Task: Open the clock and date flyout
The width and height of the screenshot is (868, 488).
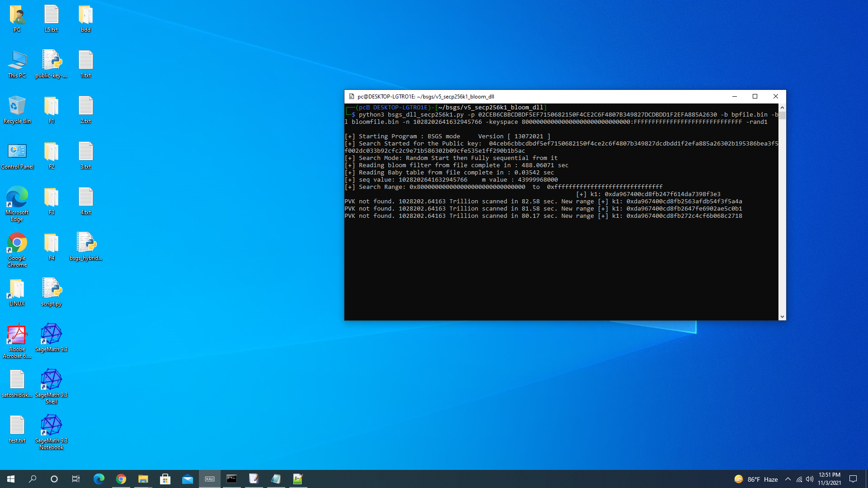Action: (x=829, y=479)
